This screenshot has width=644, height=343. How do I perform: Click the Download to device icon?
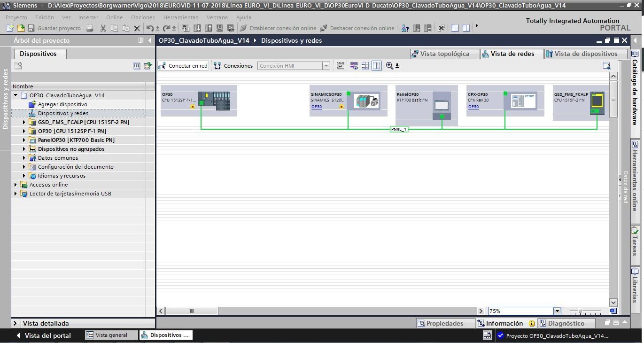[x=197, y=28]
